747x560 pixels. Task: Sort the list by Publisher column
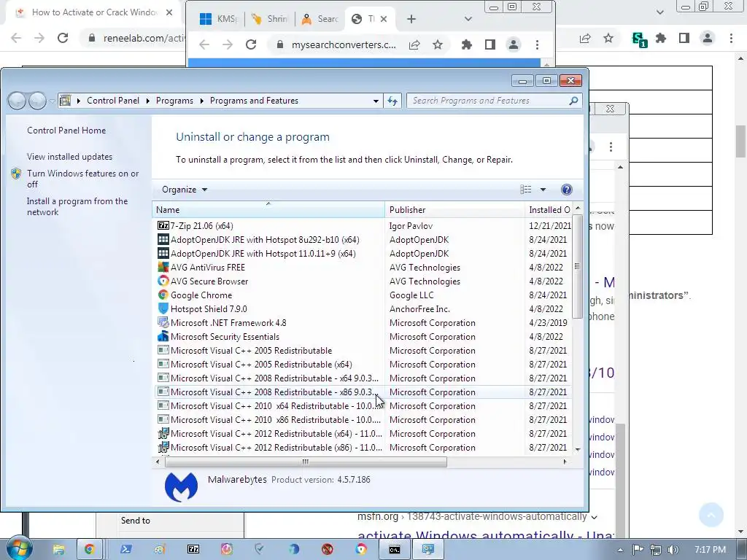pos(454,209)
